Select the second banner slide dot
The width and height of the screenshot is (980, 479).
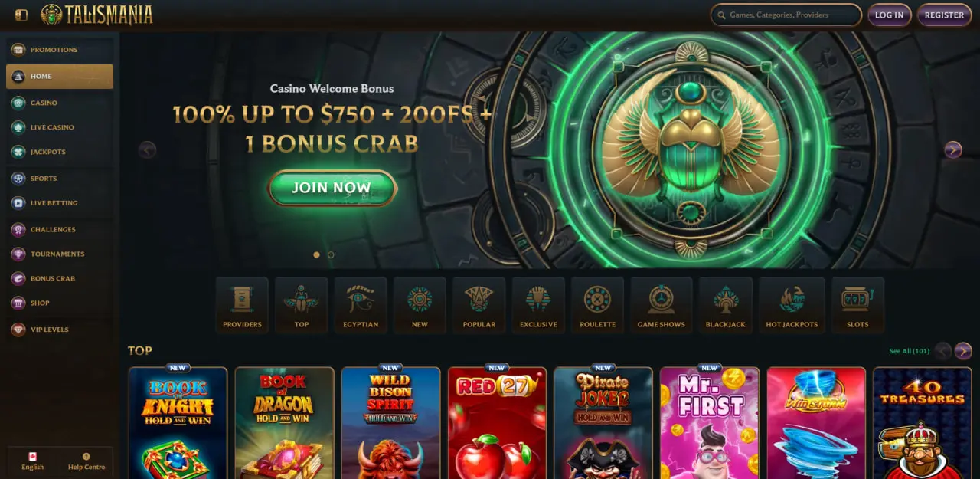[x=331, y=254]
